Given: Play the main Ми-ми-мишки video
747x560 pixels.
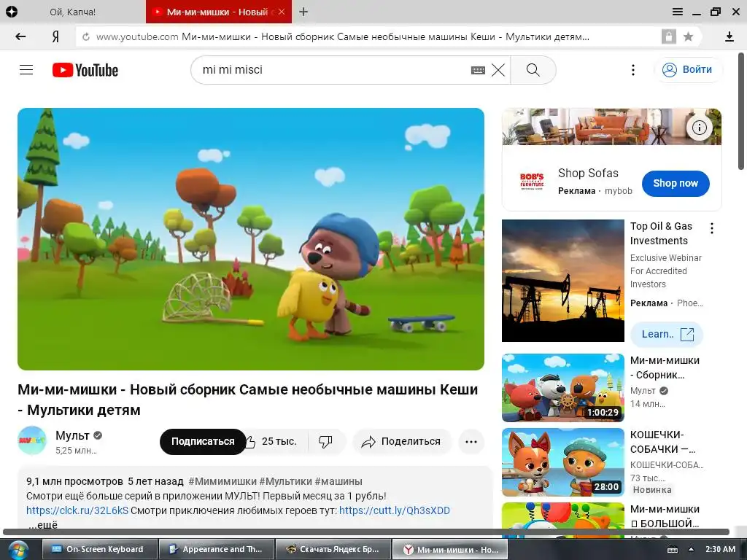Looking at the screenshot, I should coord(251,239).
